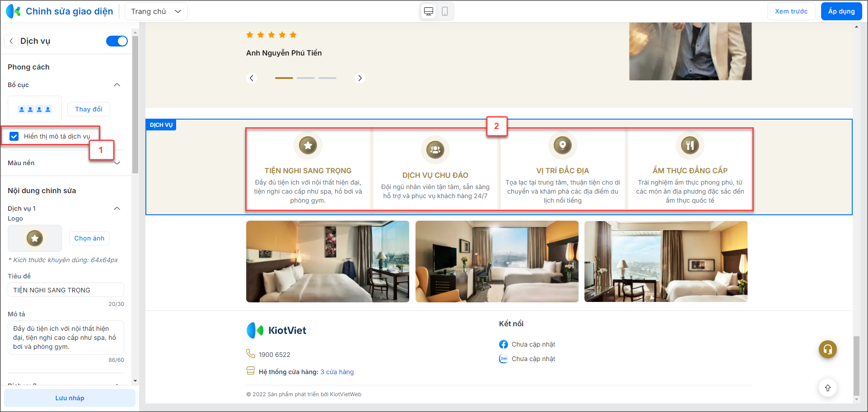Toggle the Dịch vụ section switch
The width and height of the screenshot is (868, 412).
pyautogui.click(x=117, y=41)
